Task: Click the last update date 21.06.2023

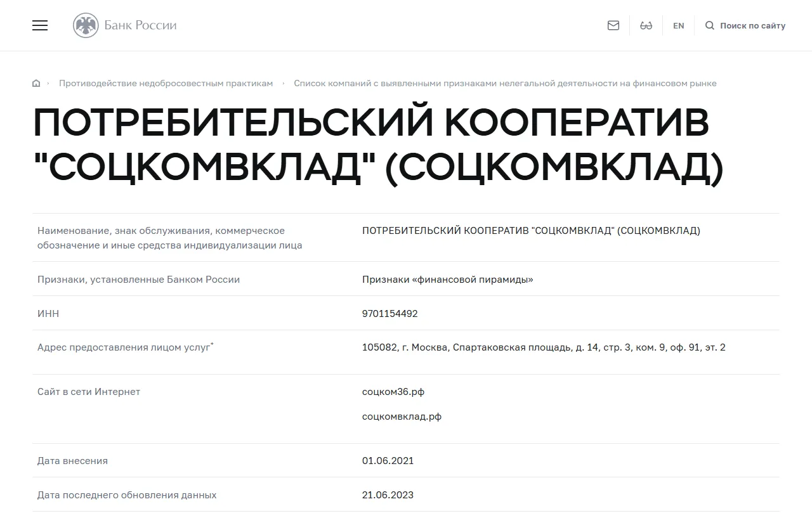Action: (388, 495)
